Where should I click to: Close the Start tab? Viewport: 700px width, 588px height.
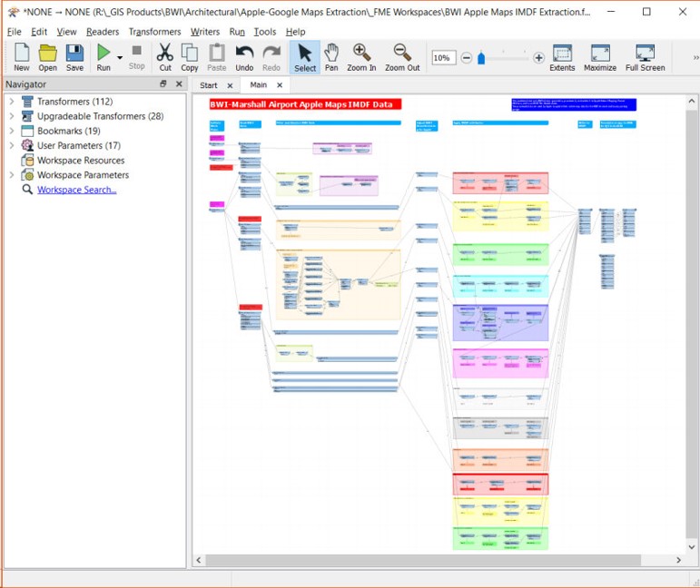(x=230, y=85)
